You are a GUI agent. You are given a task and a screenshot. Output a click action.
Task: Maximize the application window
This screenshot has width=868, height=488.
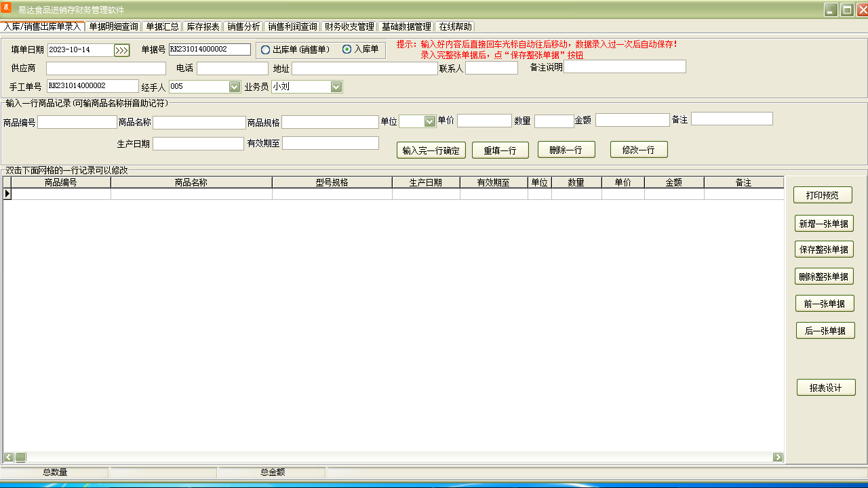click(x=846, y=9)
